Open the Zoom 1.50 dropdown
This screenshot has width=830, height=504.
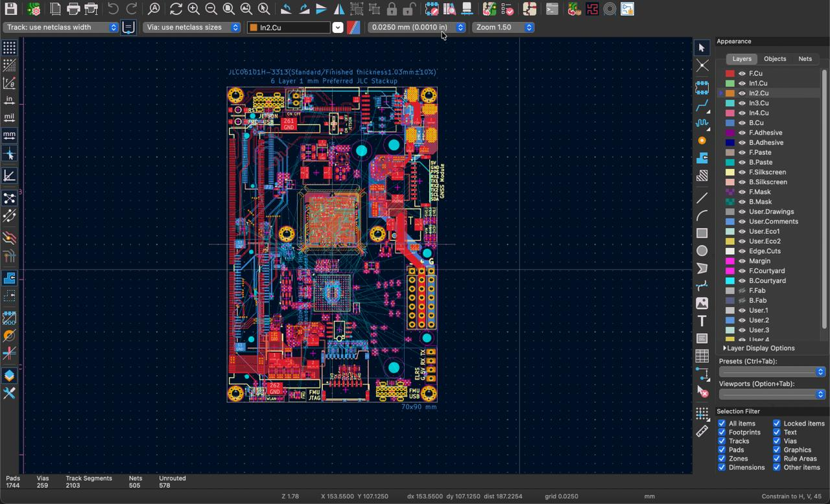[503, 27]
